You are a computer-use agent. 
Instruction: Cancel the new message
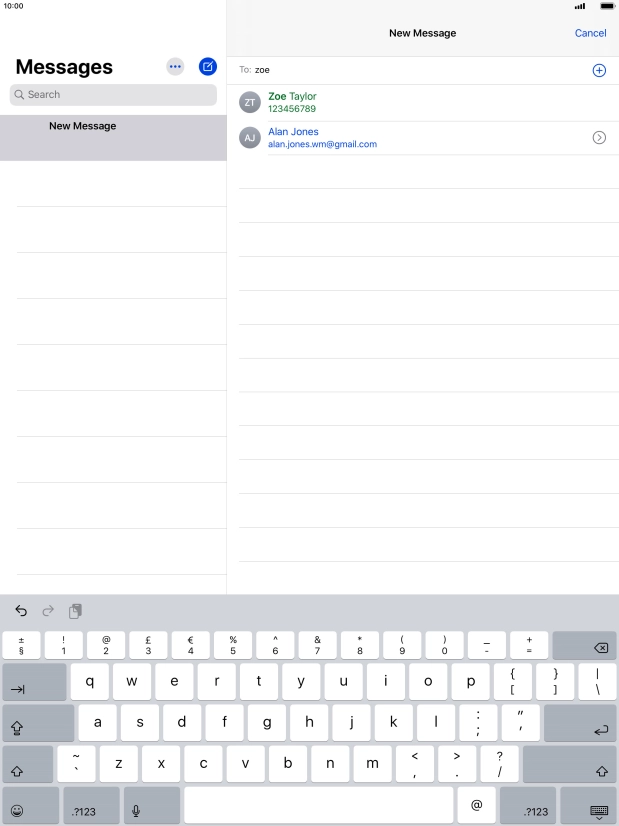click(x=590, y=33)
